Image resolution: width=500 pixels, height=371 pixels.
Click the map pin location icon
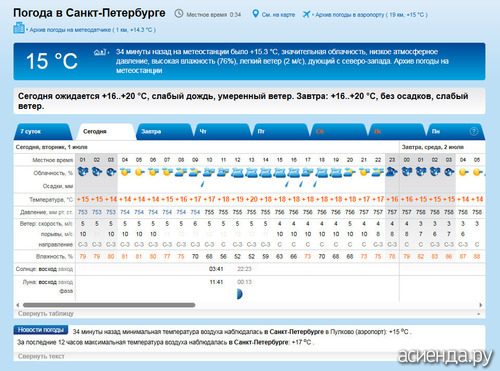(x=255, y=14)
